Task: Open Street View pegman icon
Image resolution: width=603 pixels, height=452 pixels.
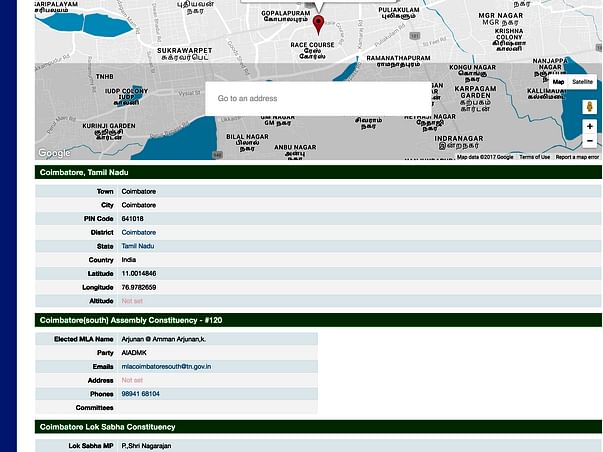Action: (590, 107)
